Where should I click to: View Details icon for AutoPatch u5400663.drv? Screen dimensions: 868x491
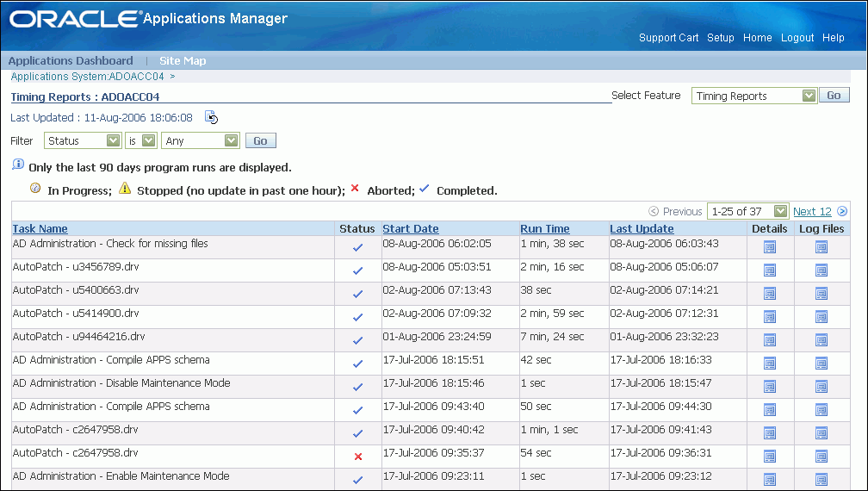pos(769,294)
